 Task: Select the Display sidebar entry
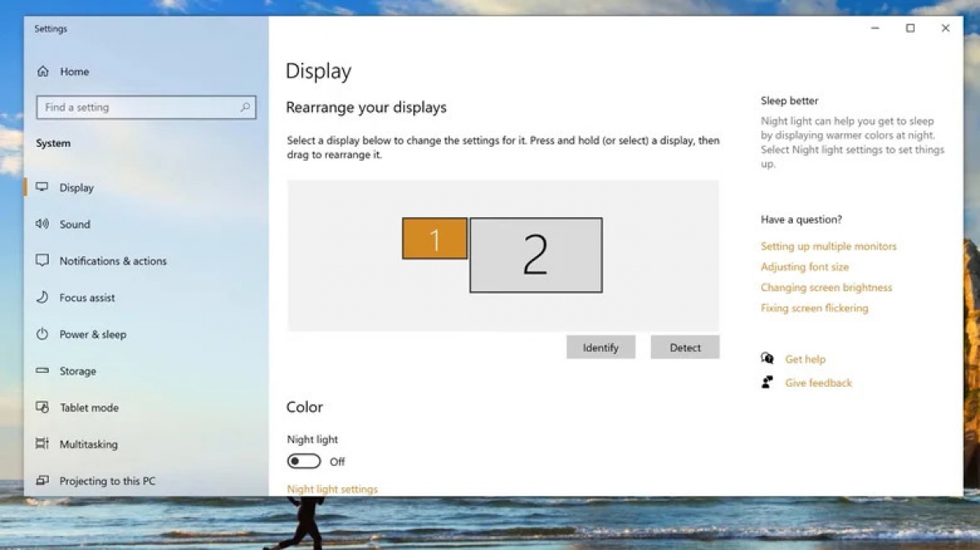77,187
